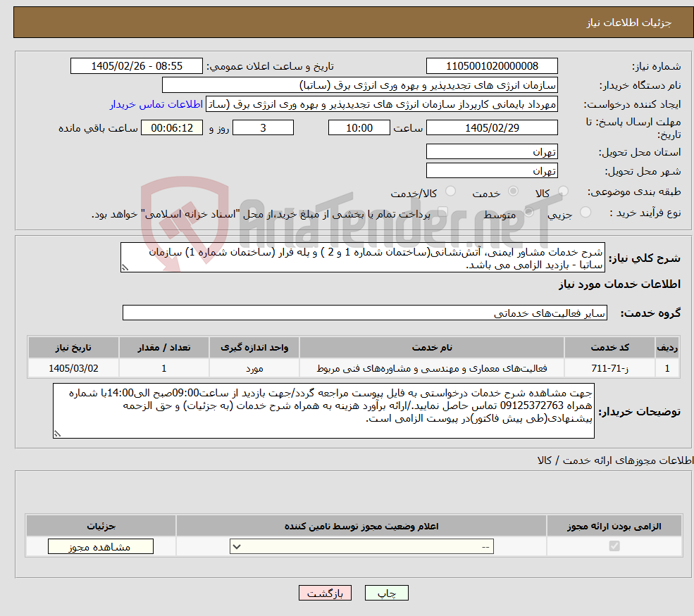Click the کد خدمت column header
This screenshot has height=616, width=694.
click(609, 348)
